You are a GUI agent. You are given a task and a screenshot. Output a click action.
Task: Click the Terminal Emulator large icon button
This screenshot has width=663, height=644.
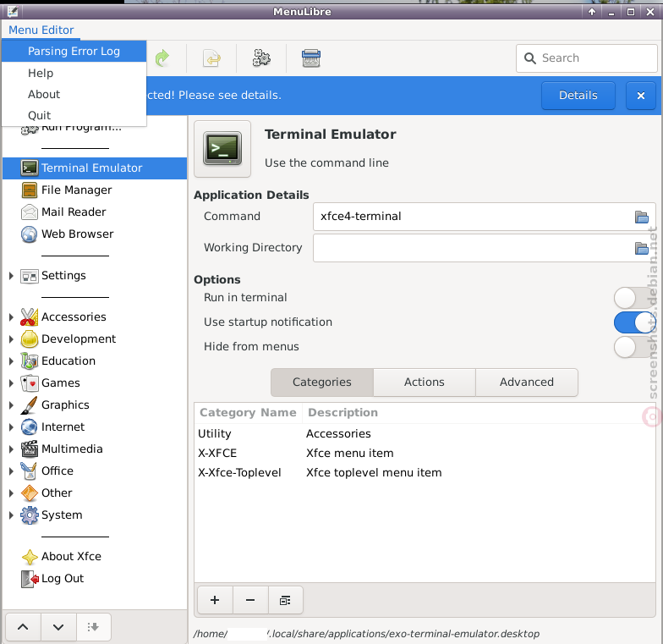pos(222,149)
